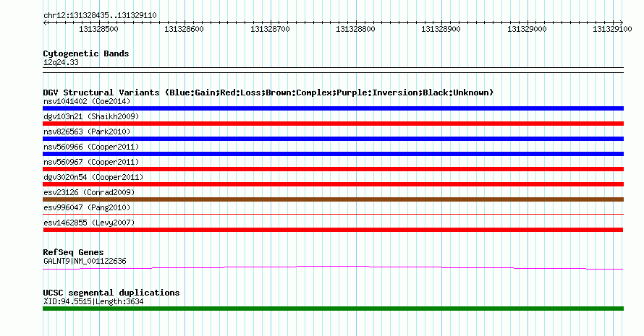Click the DGV Structural Variants track title
Viewport: 644px width, 336px height.
coord(268,92)
